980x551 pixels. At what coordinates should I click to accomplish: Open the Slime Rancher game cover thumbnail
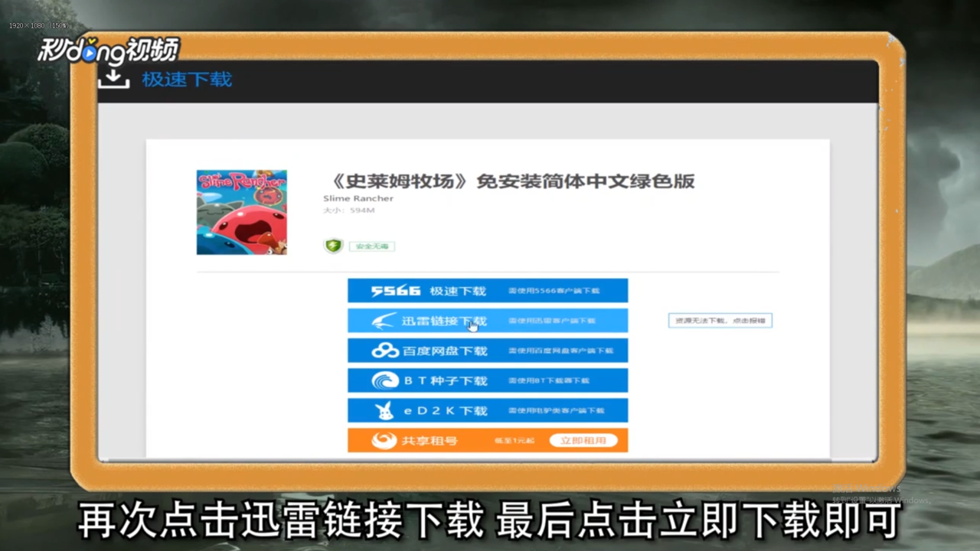(241, 212)
